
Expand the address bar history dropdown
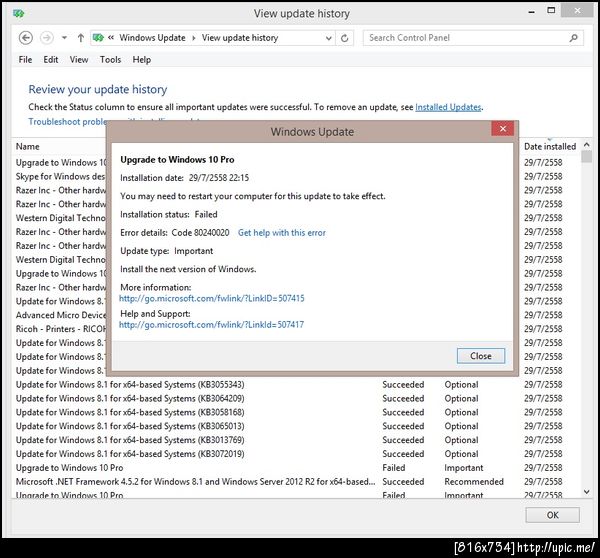[x=328, y=38]
